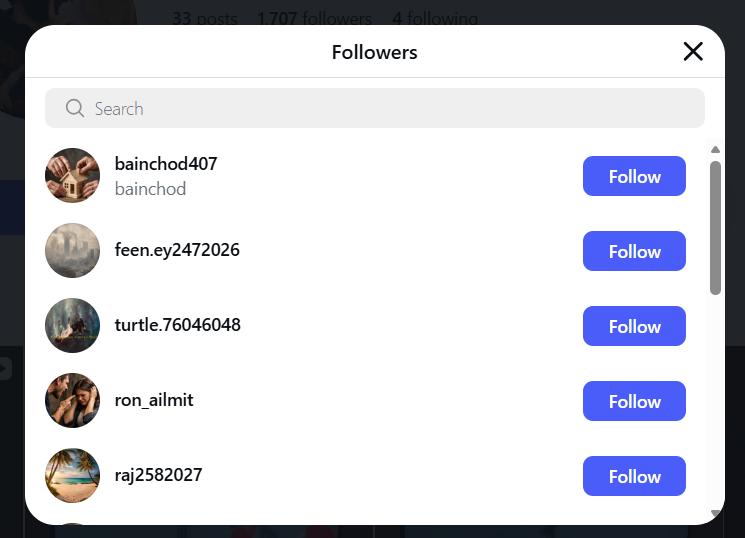745x538 pixels.
Task: Follow turtle.76046048
Action: 634,326
